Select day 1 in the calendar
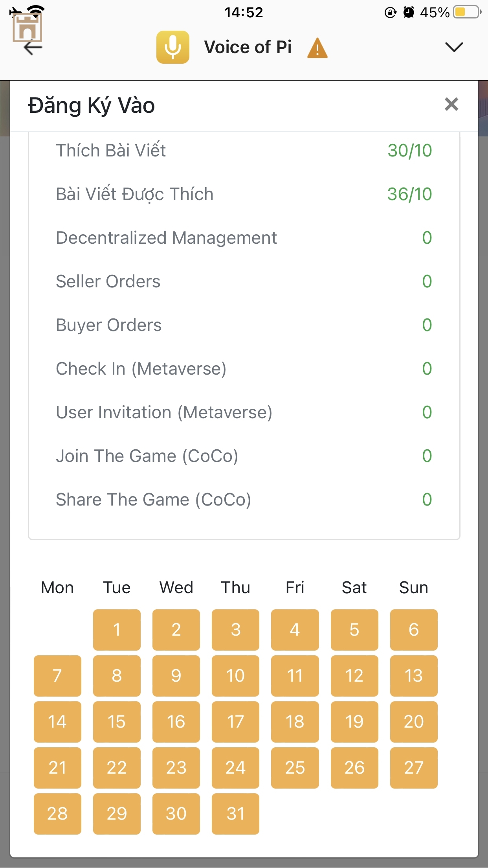This screenshot has width=488, height=868. point(117,630)
